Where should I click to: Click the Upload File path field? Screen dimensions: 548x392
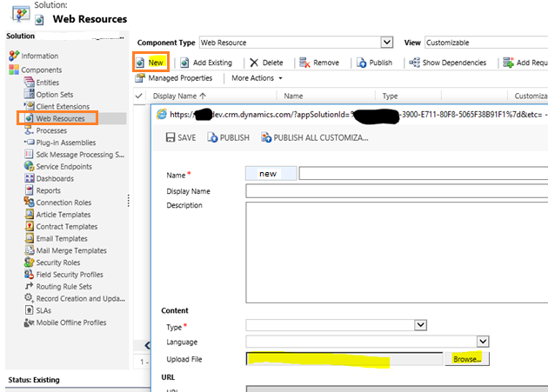click(x=344, y=359)
